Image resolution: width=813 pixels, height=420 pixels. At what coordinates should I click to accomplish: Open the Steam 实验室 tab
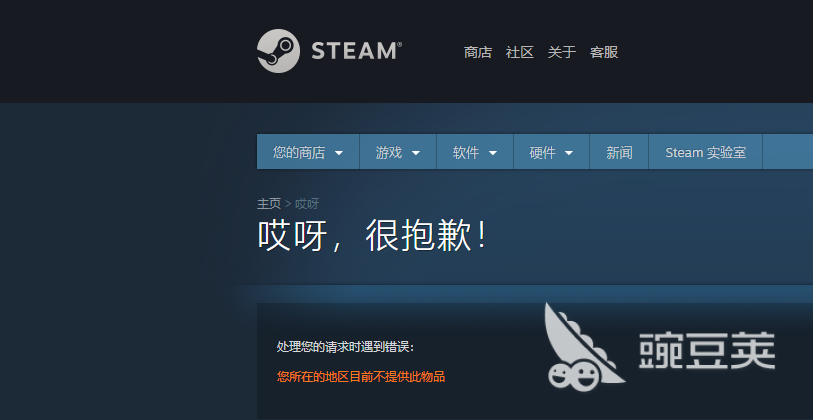tap(705, 152)
